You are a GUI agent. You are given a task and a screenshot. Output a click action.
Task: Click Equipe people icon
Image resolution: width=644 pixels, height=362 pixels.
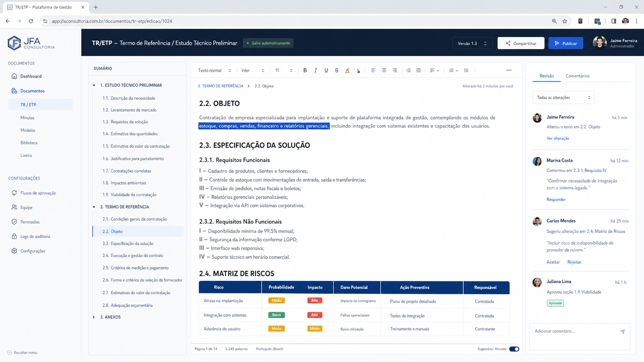point(14,207)
